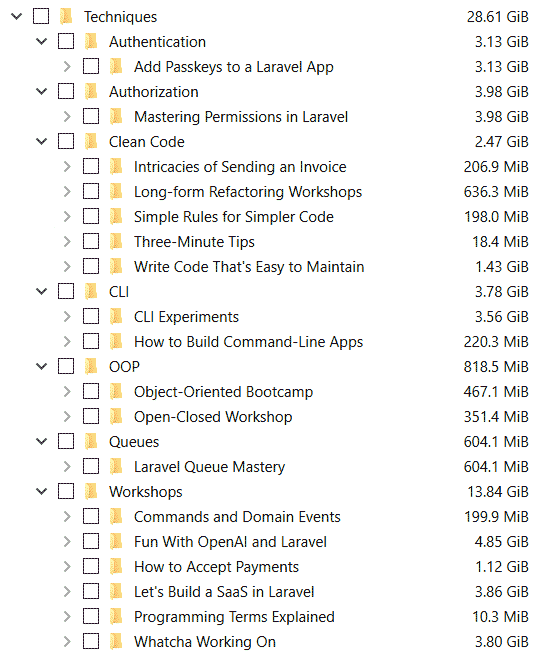This screenshot has width=537, height=659.
Task: Click the Programming Terms Explained folder icon
Action: pyautogui.click(x=116, y=617)
